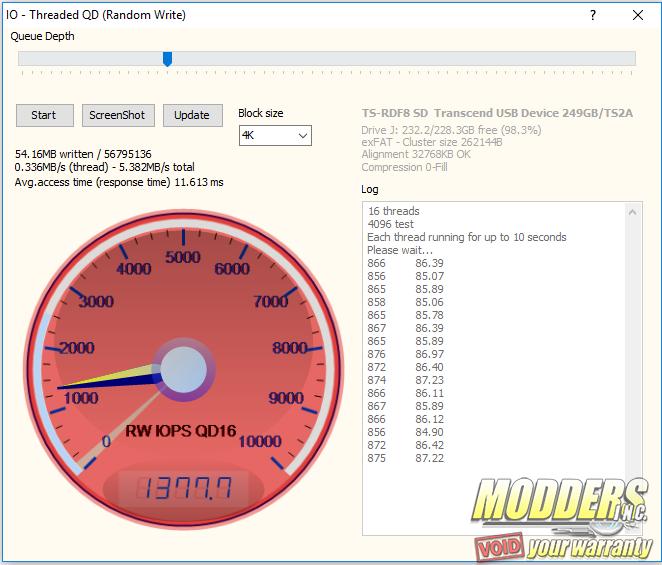
Task: Click the Queue Depth slider handle
Action: [167, 59]
